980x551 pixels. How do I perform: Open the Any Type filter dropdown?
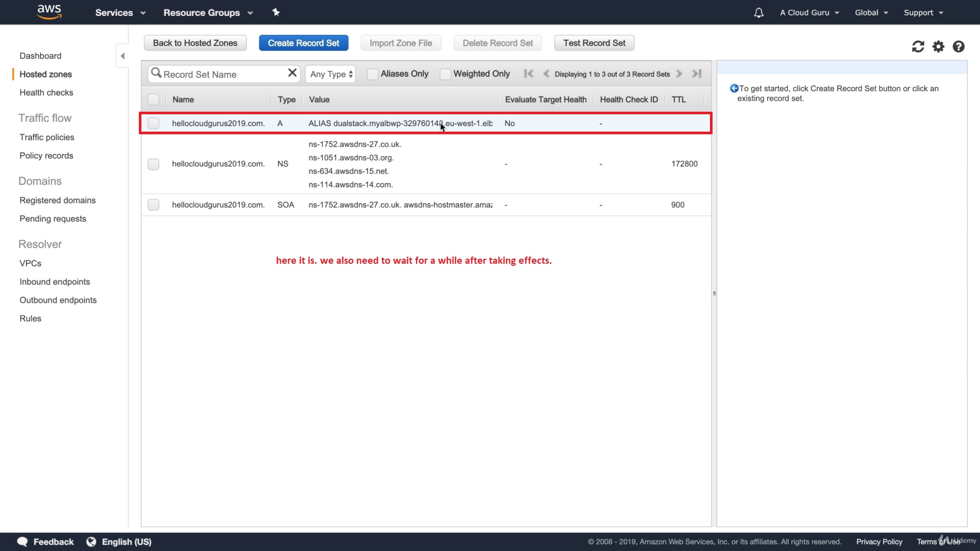331,74
